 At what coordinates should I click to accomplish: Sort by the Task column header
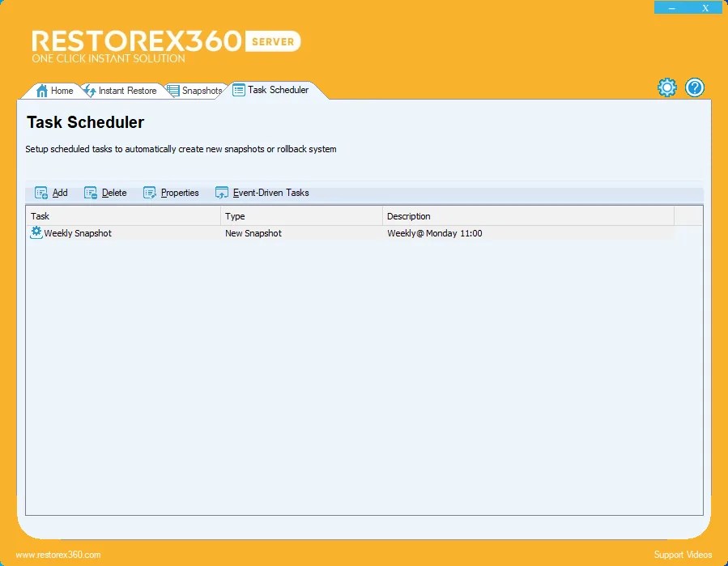[x=123, y=216]
